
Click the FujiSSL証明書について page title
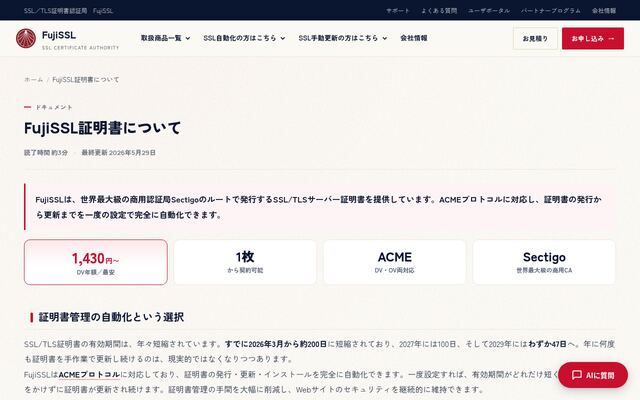[102, 128]
